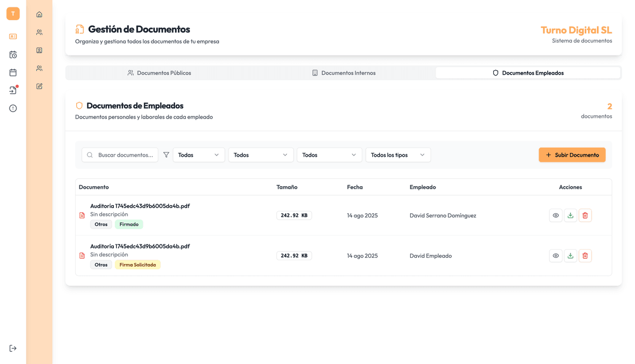This screenshot has height=364, width=635.
Task: Click the green Firmado status badge
Action: pos(129,224)
